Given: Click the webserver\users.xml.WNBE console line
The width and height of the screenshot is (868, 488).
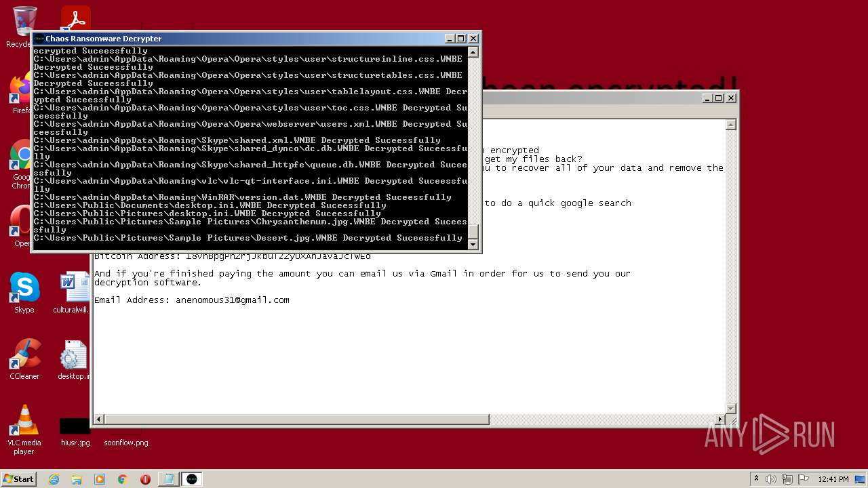Looking at the screenshot, I should [250, 128].
